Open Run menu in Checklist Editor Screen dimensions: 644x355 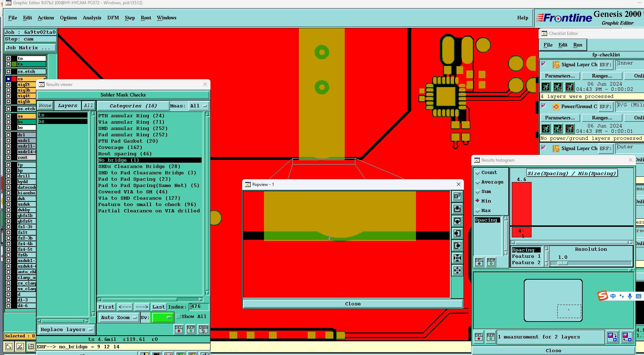[x=578, y=45]
